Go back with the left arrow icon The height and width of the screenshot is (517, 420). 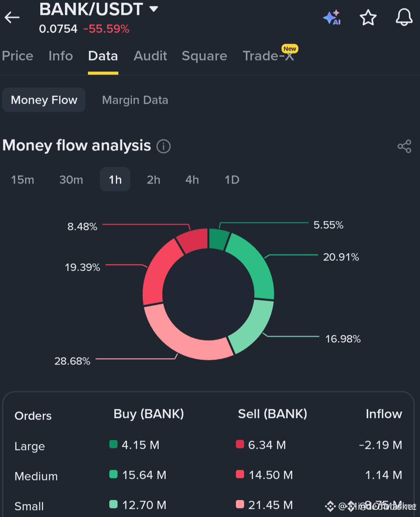[12, 17]
